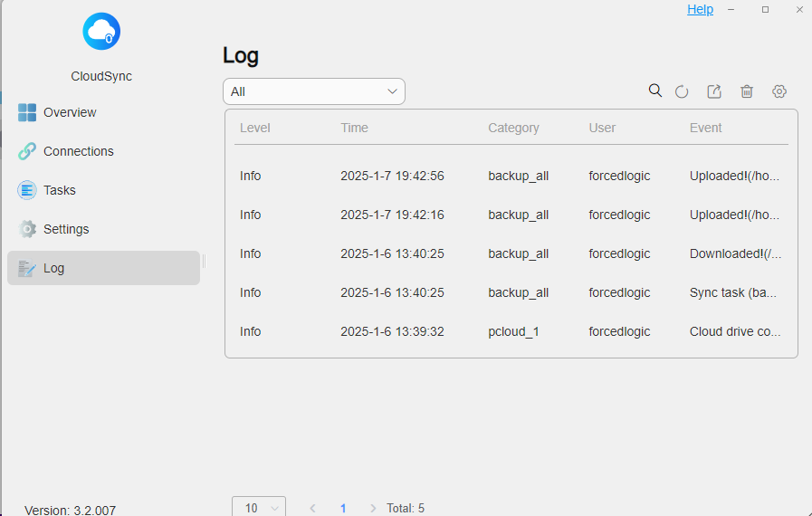Click the Connections chain-link icon
The image size is (812, 516).
tap(27, 151)
